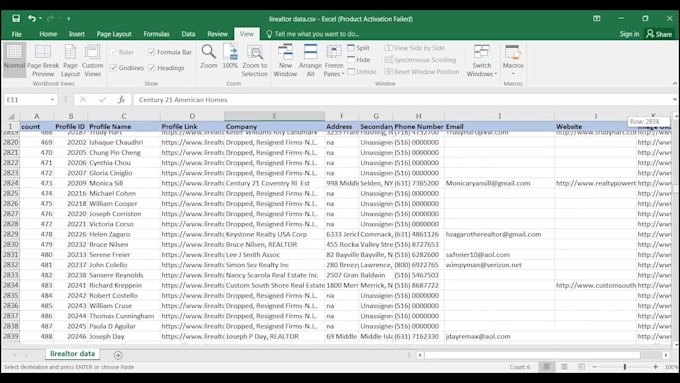Open the Data ribbon tab

(188, 34)
